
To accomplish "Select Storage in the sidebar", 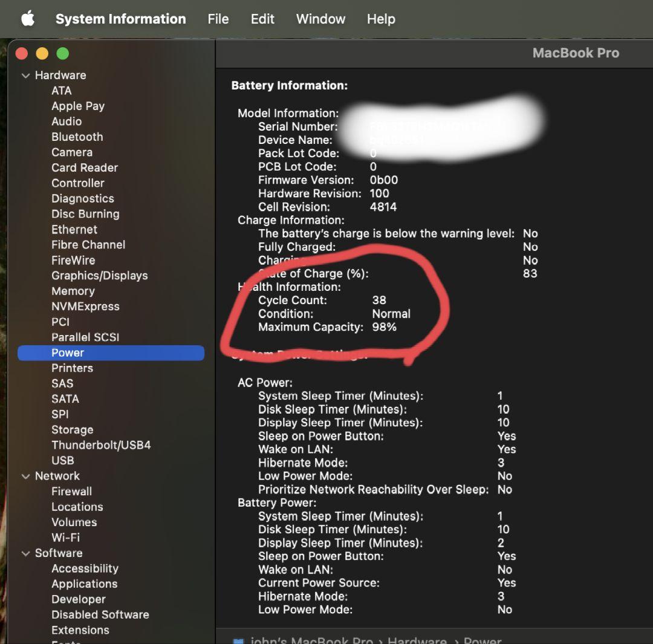I will pos(73,430).
